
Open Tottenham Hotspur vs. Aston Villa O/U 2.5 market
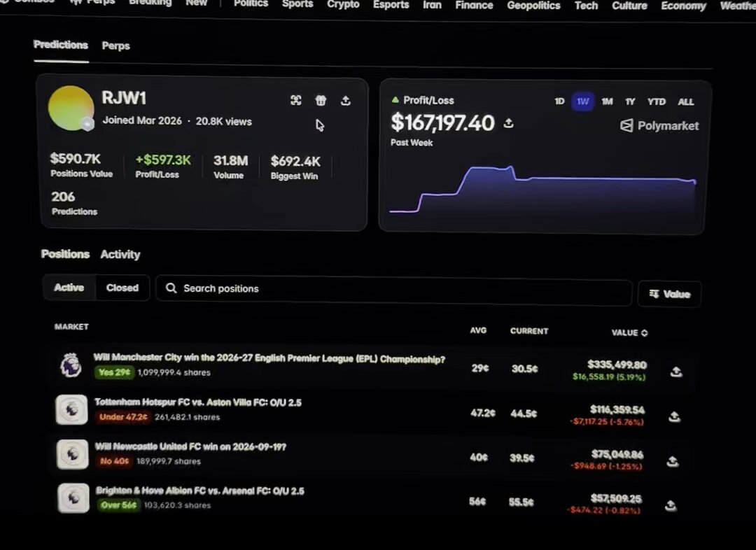[197, 402]
